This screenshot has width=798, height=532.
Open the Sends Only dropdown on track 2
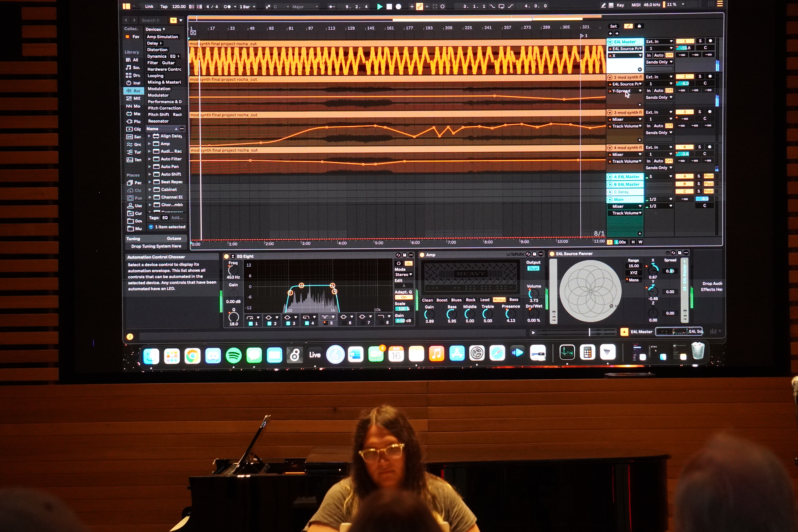659,97
